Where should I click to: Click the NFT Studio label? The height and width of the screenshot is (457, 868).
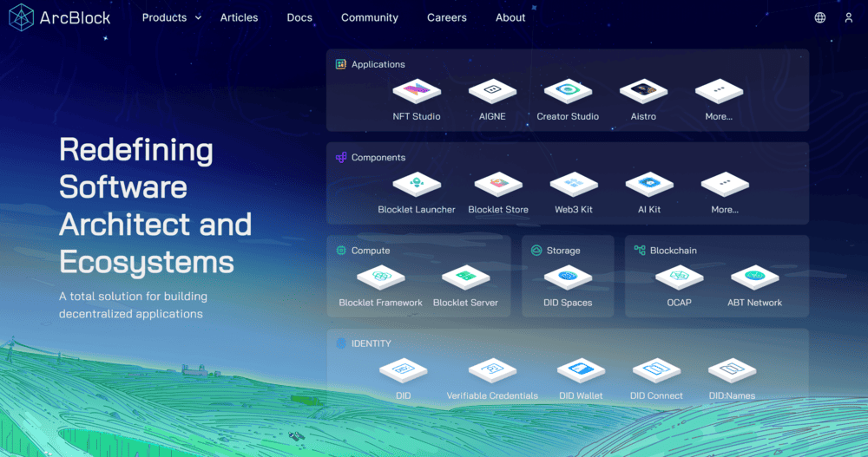(x=417, y=116)
